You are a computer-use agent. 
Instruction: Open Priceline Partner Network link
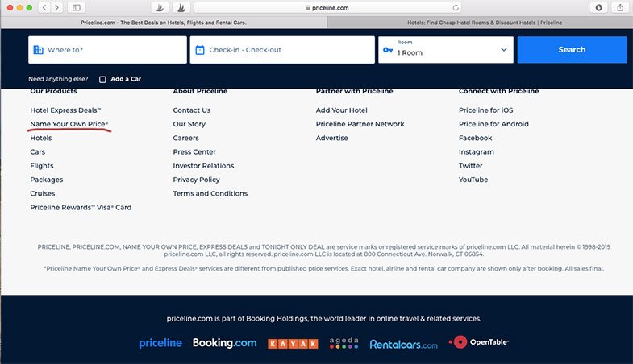(360, 124)
